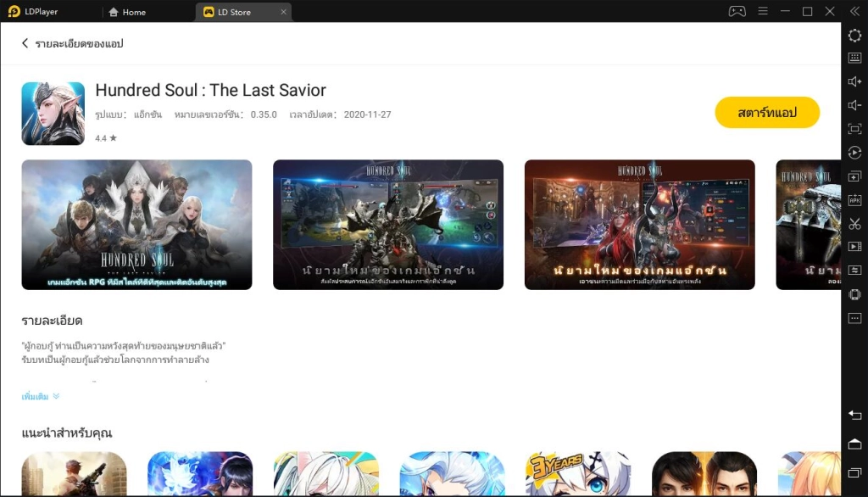Open keyboard mapping tool in sidebar
Screen dimensions: 868x497
[854, 58]
